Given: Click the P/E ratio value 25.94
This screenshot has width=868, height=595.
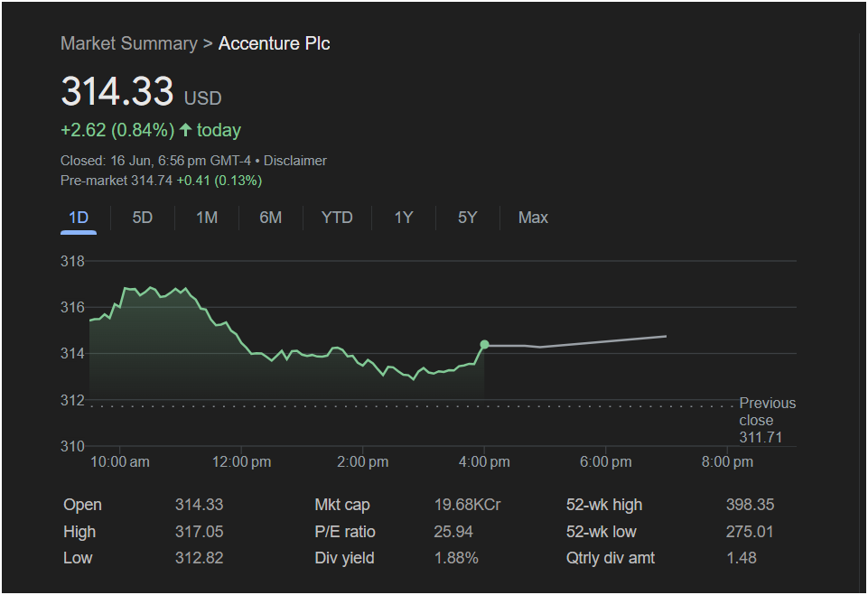Looking at the screenshot, I should click(453, 532).
